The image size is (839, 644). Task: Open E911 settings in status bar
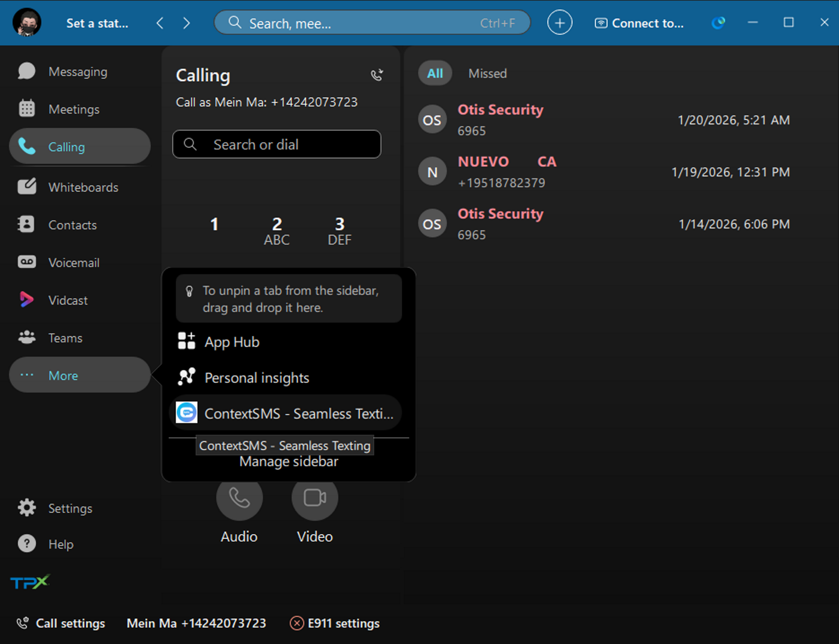click(x=335, y=623)
